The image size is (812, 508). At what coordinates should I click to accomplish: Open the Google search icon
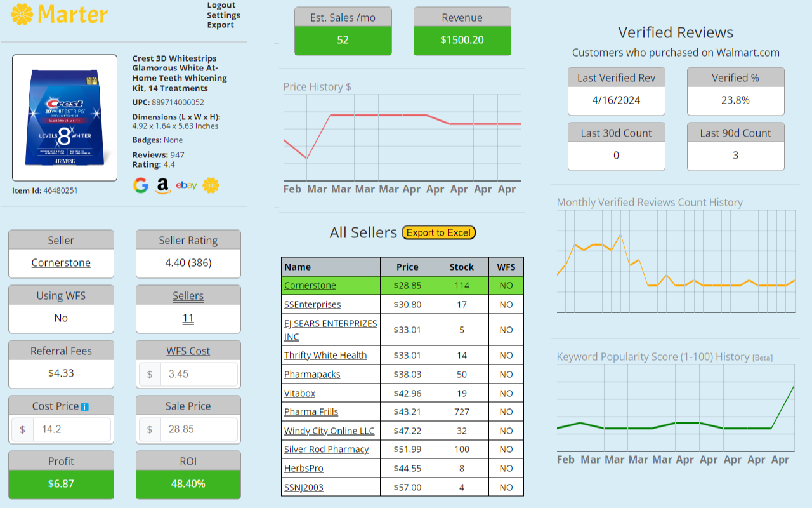point(141,185)
